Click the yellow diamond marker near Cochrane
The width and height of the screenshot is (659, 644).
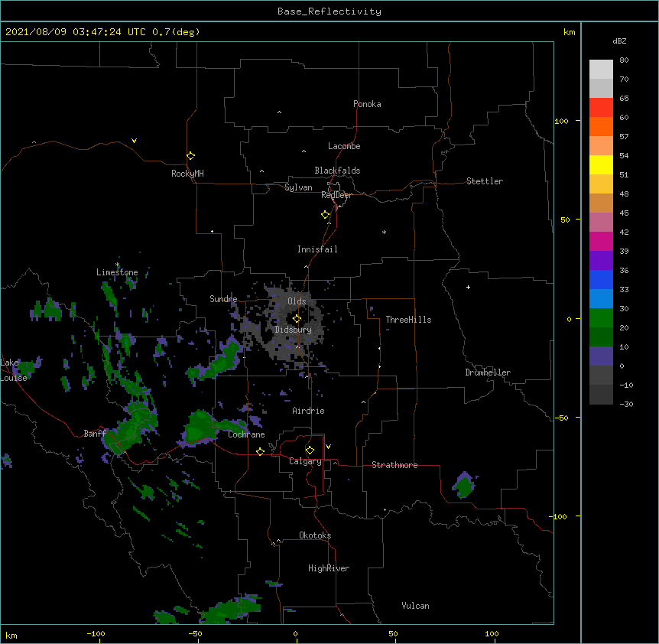(x=260, y=451)
